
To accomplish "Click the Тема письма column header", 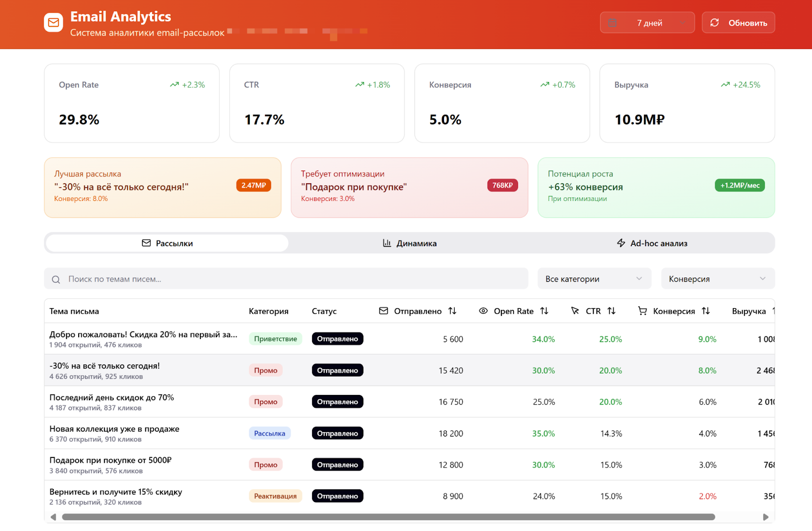I will point(74,311).
